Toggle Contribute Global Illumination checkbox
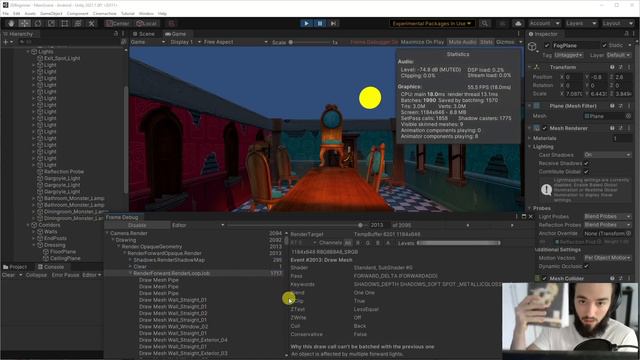Image resolution: width=640 pixels, height=360 pixels. pos(586,171)
